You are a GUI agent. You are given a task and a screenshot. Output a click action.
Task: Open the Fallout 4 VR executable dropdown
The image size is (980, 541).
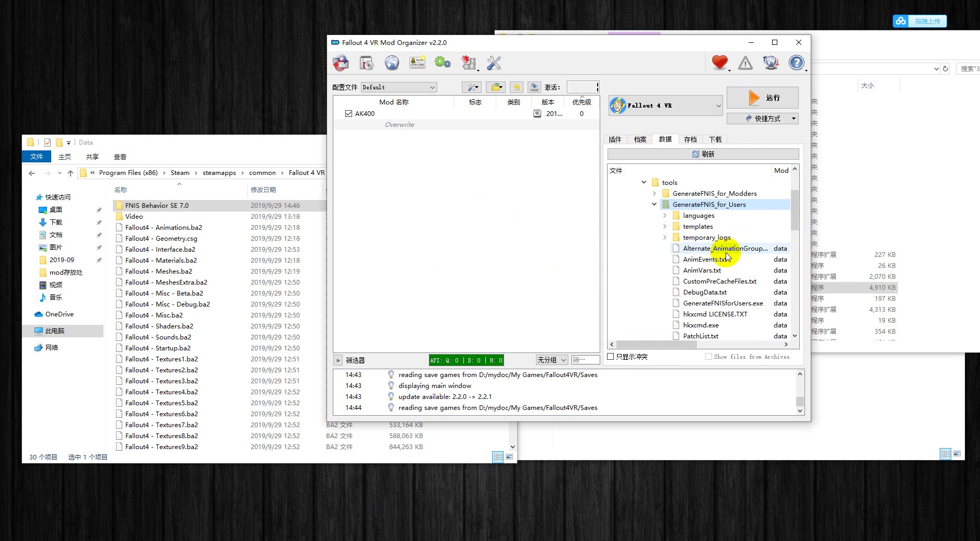[x=666, y=105]
